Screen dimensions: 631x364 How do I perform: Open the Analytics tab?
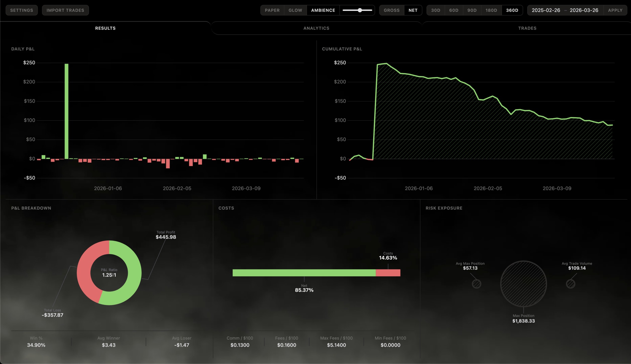click(316, 28)
